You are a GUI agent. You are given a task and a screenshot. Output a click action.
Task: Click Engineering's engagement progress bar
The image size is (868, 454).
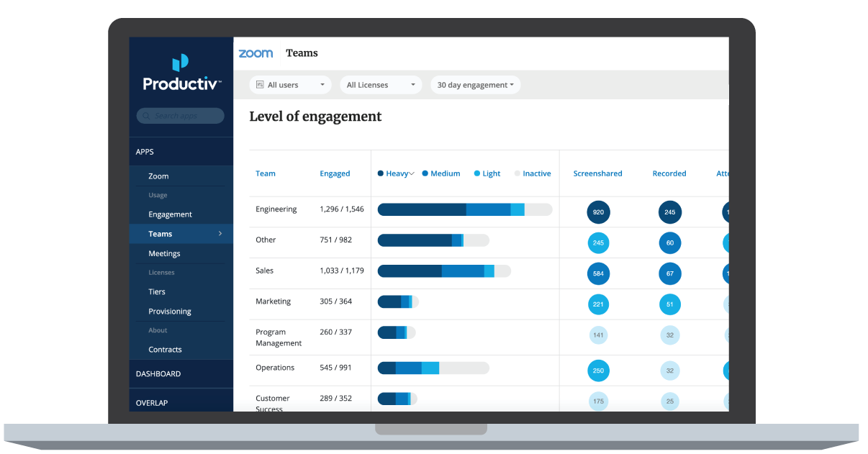464,209
